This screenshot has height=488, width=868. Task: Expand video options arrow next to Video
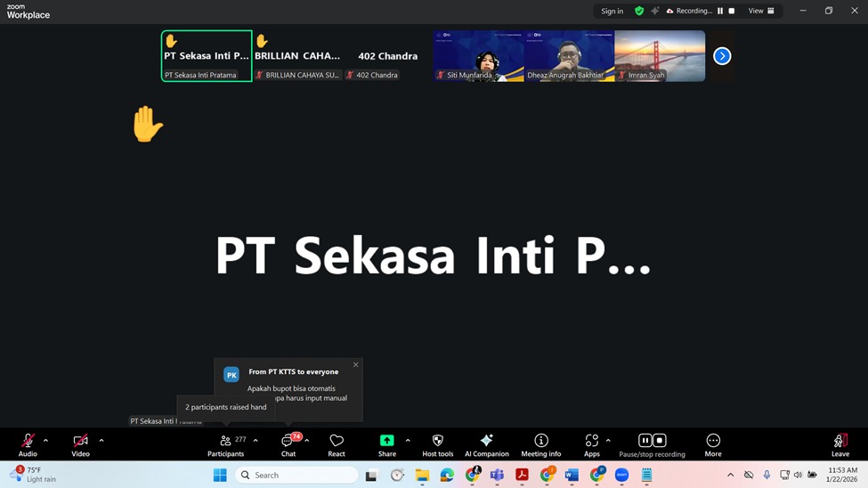[101, 441]
